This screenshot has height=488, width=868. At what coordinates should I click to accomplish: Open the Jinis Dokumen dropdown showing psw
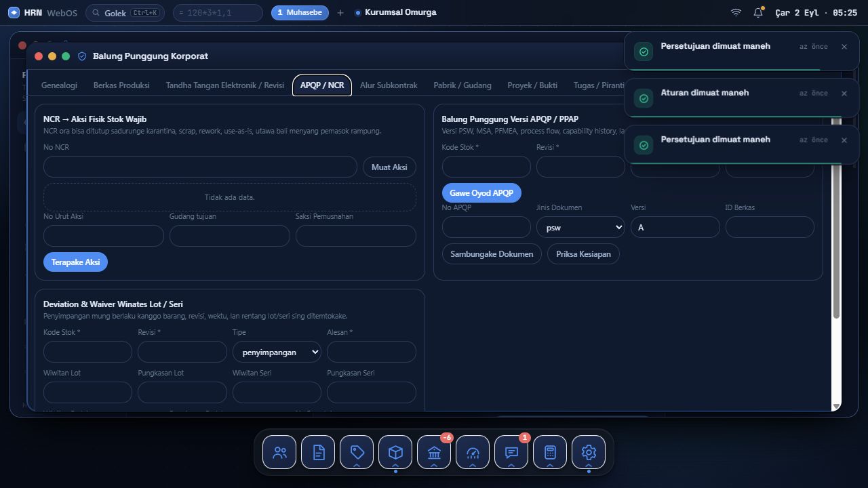point(580,227)
